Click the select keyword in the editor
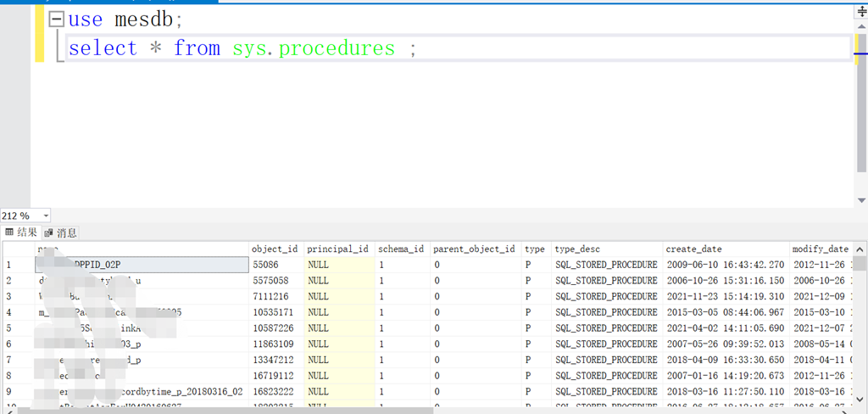The image size is (868, 414). 103,48
